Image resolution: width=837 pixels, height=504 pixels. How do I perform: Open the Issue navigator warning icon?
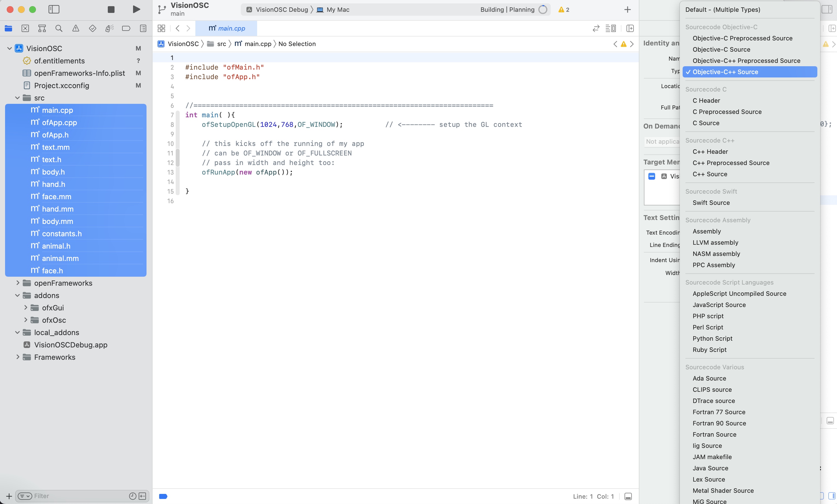pyautogui.click(x=76, y=28)
